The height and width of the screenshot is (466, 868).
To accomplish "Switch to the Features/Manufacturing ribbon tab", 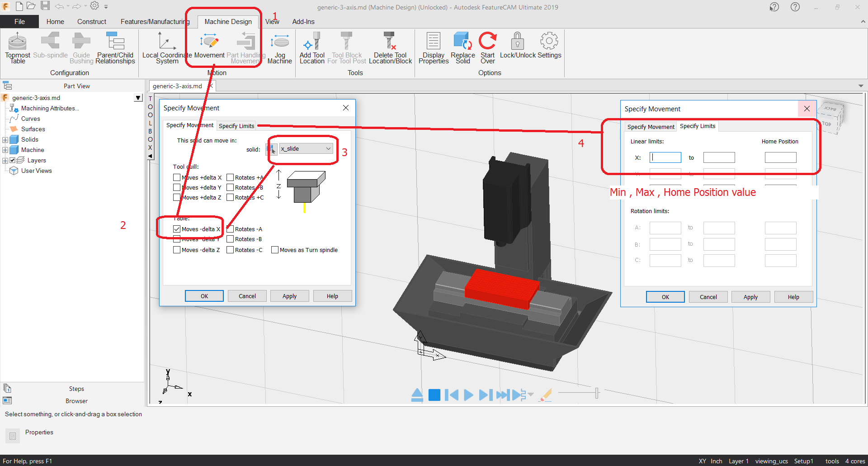I will coord(155,21).
